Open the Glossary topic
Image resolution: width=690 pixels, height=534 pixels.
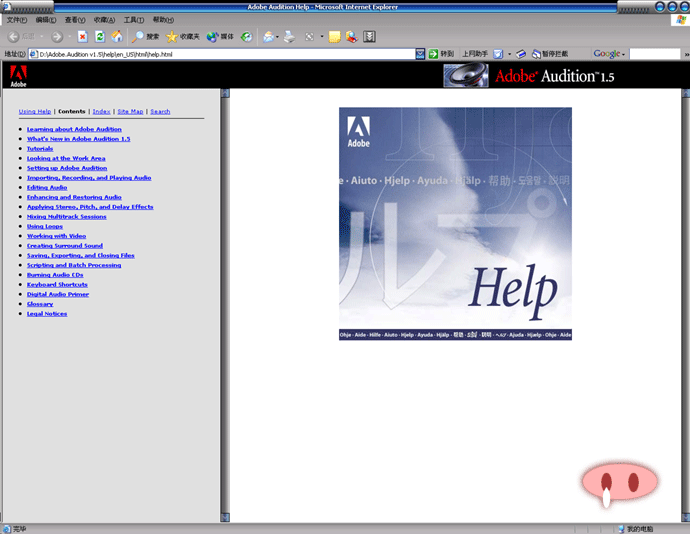tap(40, 303)
